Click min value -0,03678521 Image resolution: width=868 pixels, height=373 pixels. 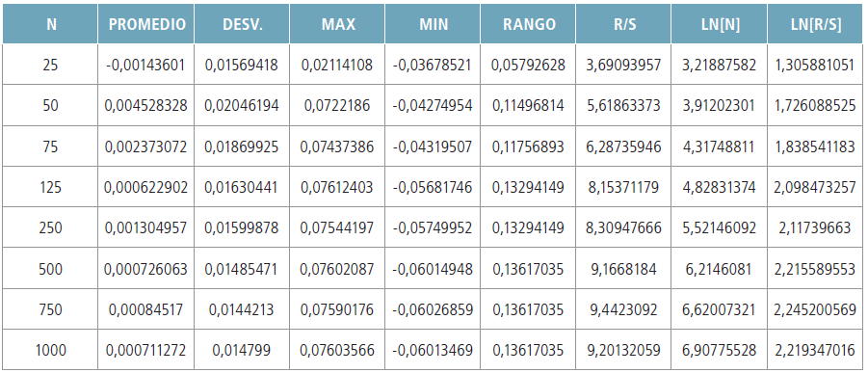coord(433,65)
